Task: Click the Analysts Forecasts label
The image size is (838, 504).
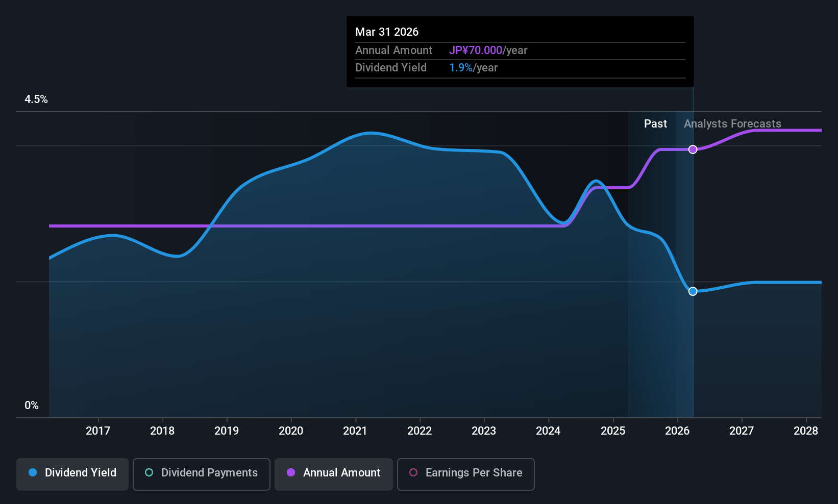Action: pos(732,124)
